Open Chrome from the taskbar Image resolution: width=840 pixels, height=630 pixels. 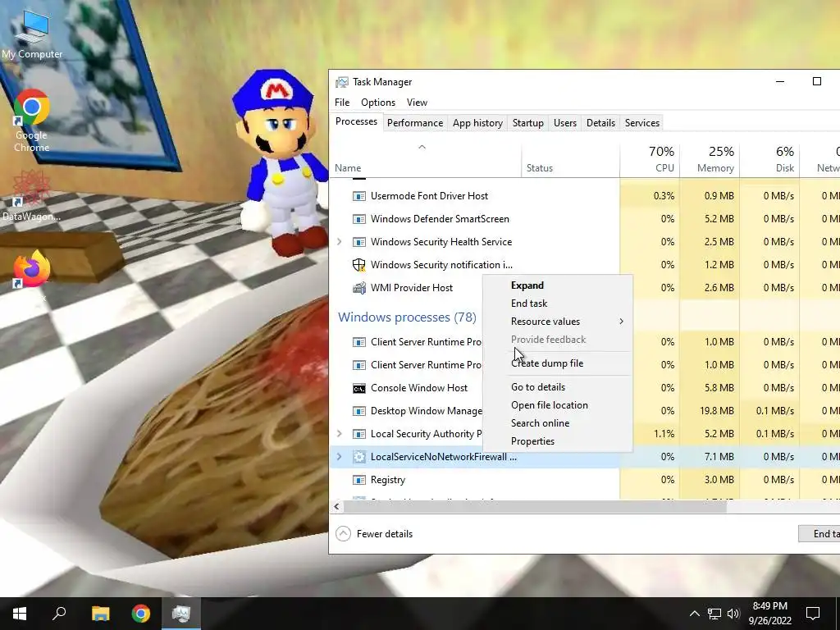pos(141,614)
